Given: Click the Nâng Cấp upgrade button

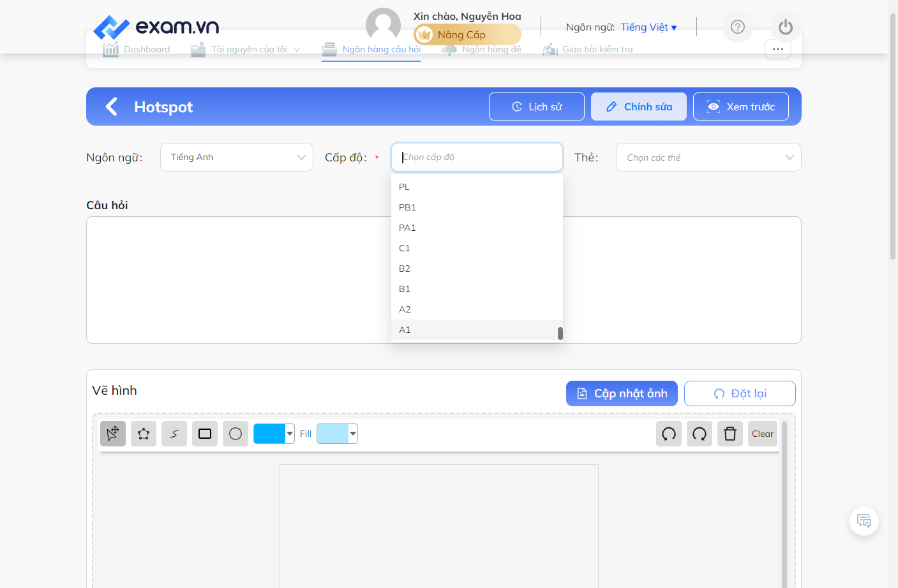Looking at the screenshot, I should [x=467, y=34].
